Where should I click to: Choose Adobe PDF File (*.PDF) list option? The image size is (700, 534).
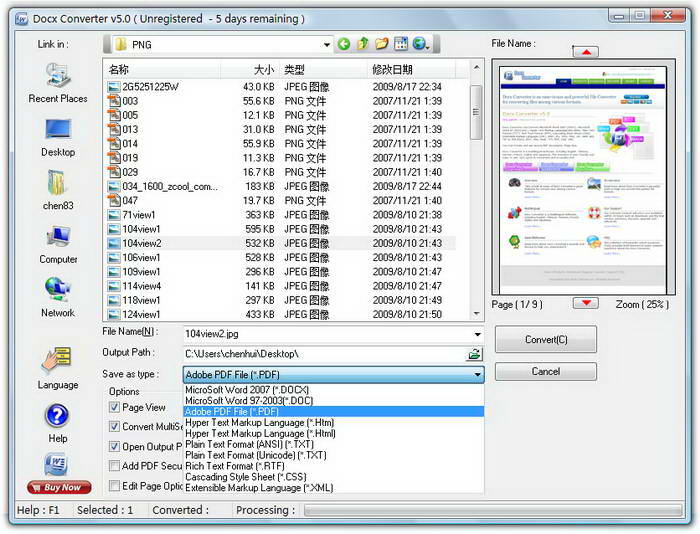tap(333, 412)
